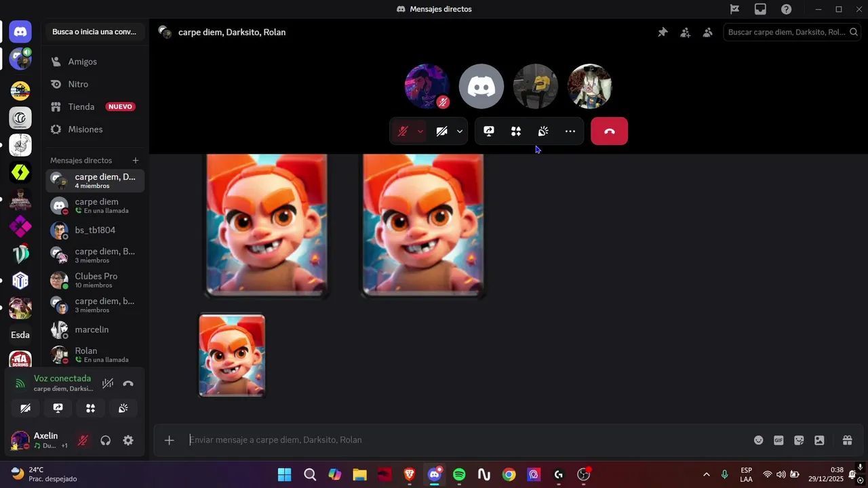Viewport: 868px width, 488px height.
Task: Show the member list icon
Action: click(x=707, y=32)
